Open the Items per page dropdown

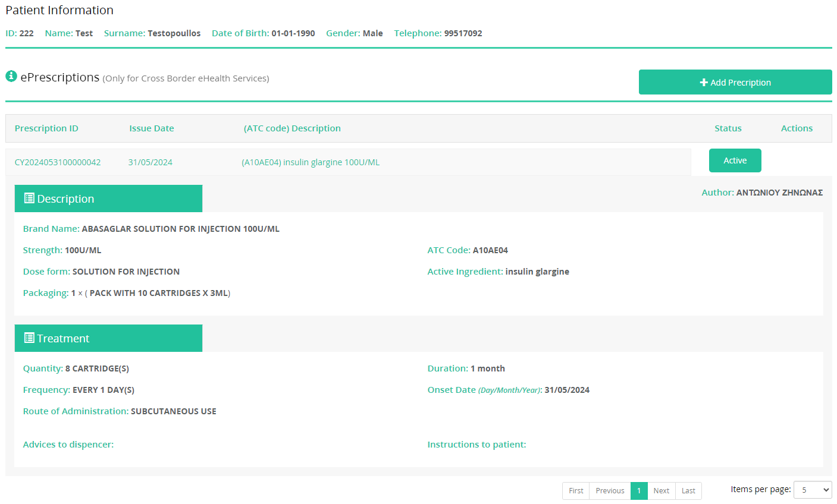tap(813, 490)
